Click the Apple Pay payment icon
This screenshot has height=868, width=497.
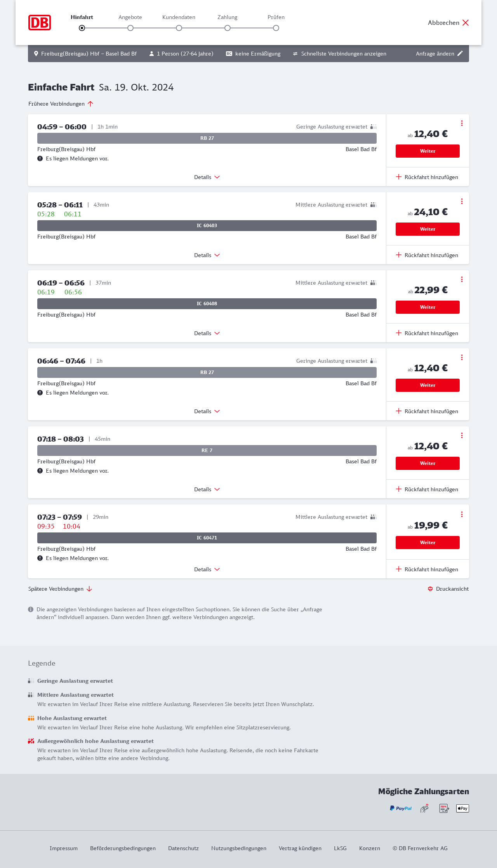pos(462,808)
